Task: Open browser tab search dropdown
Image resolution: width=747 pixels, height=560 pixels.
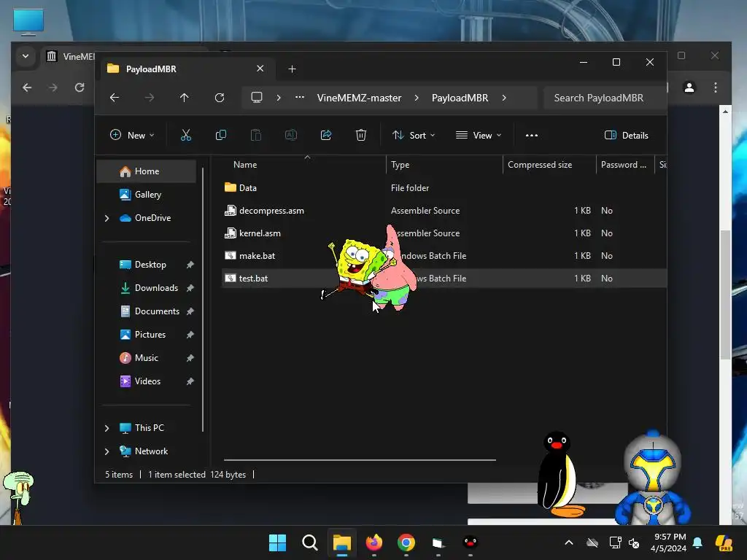Action: click(26, 56)
